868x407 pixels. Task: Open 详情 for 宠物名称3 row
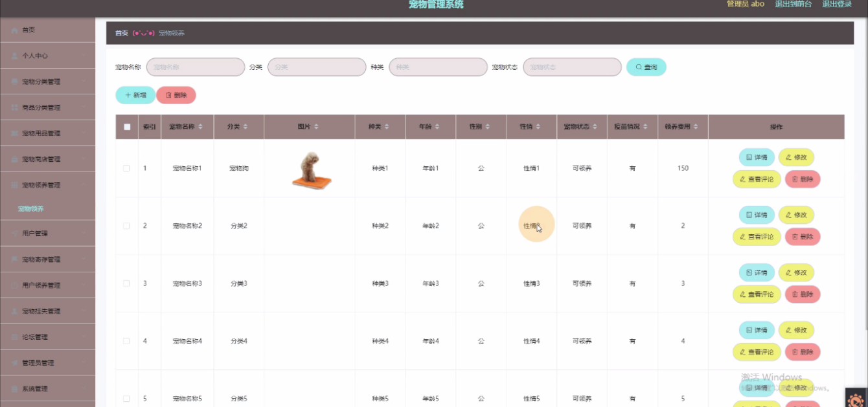click(757, 272)
